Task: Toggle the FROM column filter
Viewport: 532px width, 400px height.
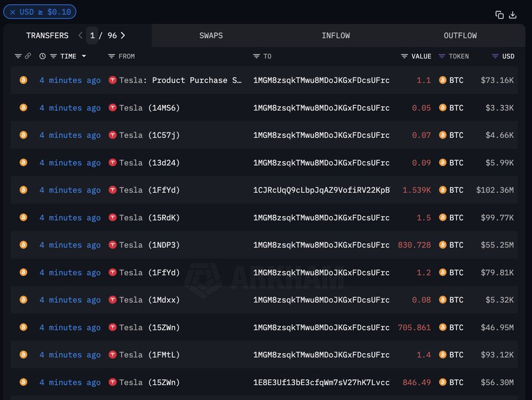Action: [111, 56]
